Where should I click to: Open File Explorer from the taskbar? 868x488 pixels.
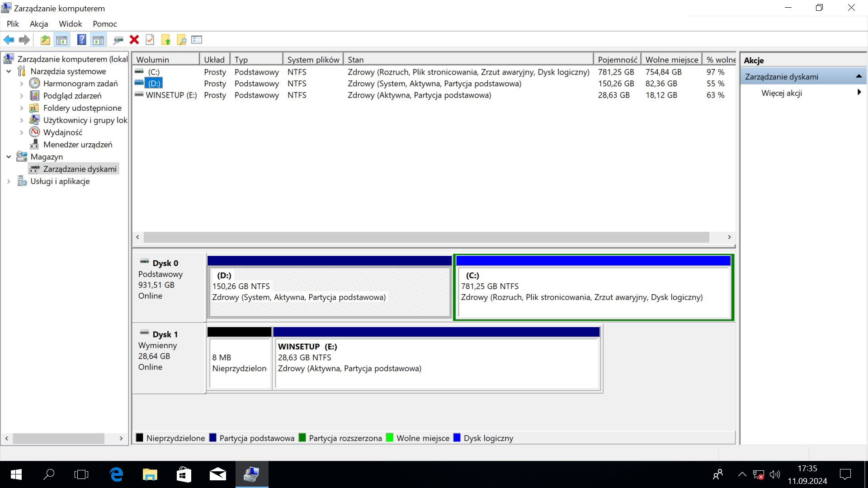coord(150,474)
